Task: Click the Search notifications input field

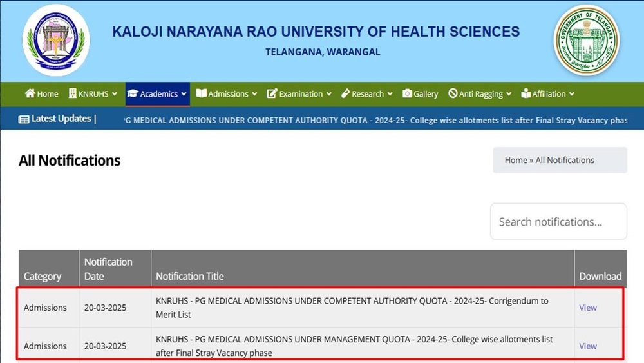Action: click(x=558, y=222)
